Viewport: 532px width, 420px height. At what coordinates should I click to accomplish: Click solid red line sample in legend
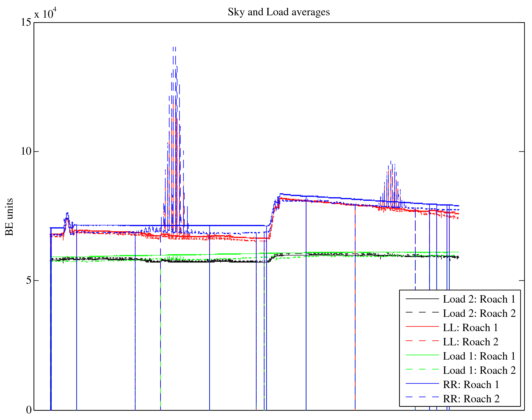click(x=422, y=327)
